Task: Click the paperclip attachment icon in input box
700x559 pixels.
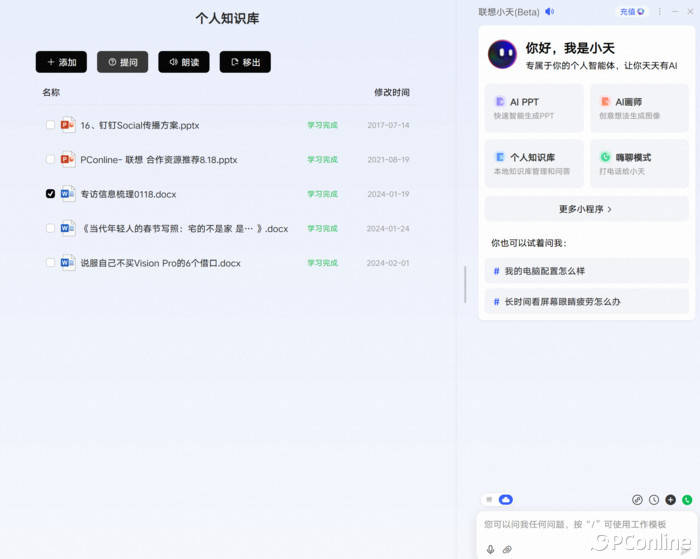Action: tap(507, 549)
